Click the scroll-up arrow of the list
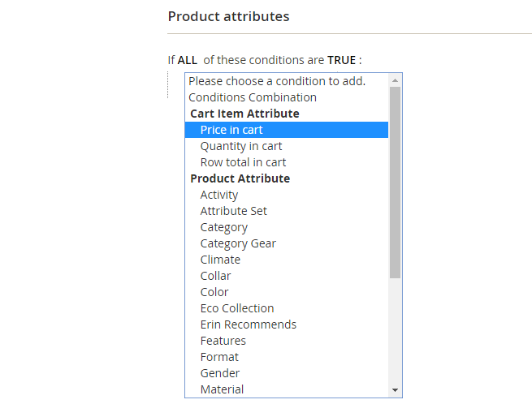The image size is (532, 404). pos(396,80)
